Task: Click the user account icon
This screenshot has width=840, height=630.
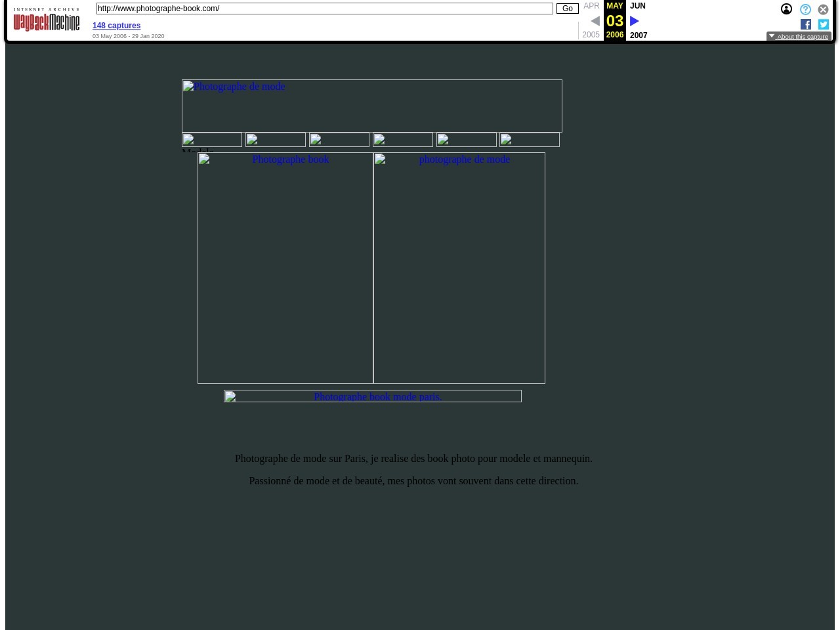Action: [x=786, y=9]
